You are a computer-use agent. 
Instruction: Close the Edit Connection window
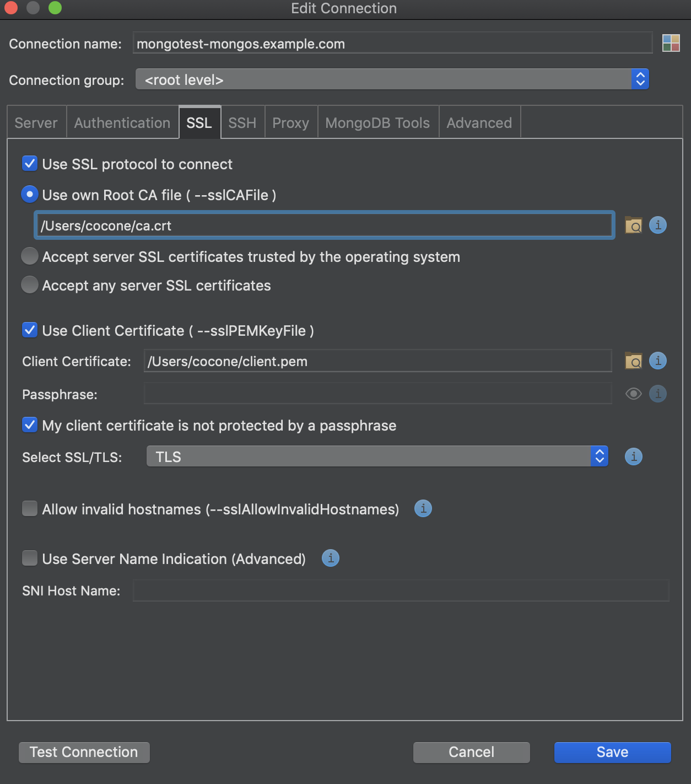click(11, 8)
